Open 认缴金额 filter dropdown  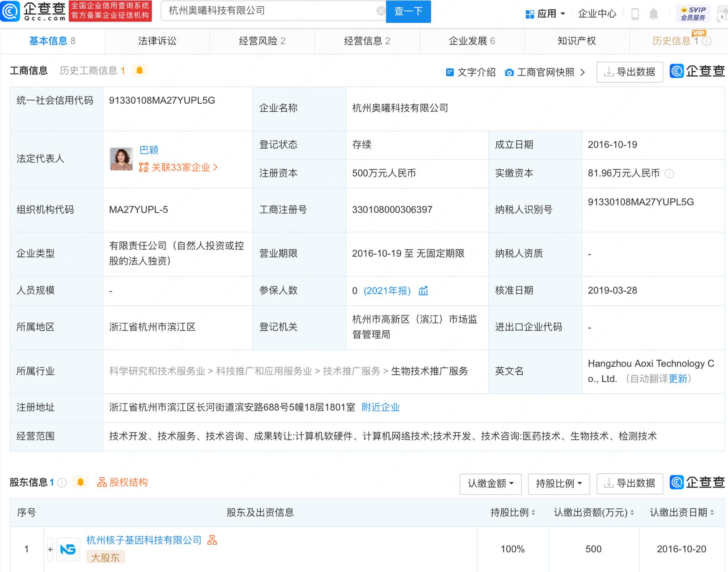tap(491, 484)
